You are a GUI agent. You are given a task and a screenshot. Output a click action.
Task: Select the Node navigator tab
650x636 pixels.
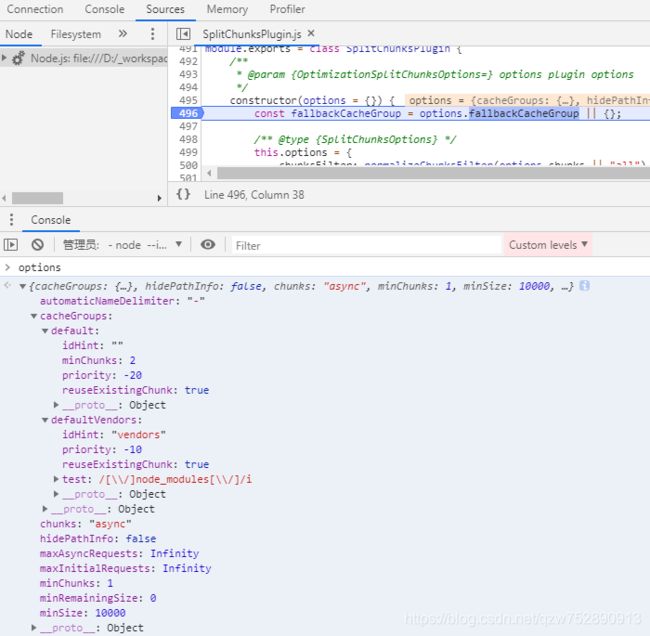click(x=19, y=34)
